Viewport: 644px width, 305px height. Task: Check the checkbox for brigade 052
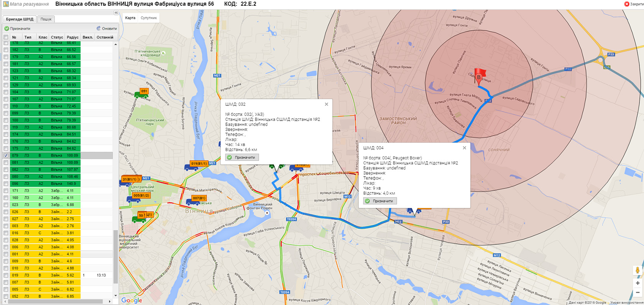(6, 296)
